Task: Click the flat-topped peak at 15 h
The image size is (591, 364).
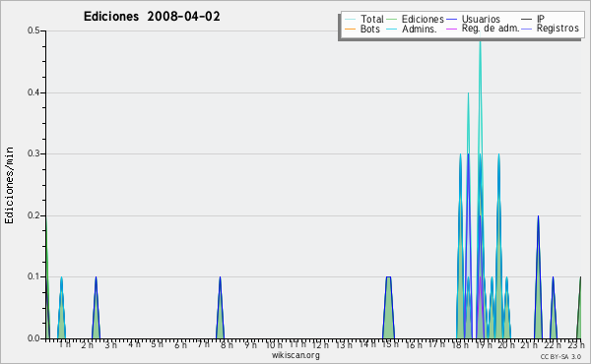Action: (x=389, y=277)
